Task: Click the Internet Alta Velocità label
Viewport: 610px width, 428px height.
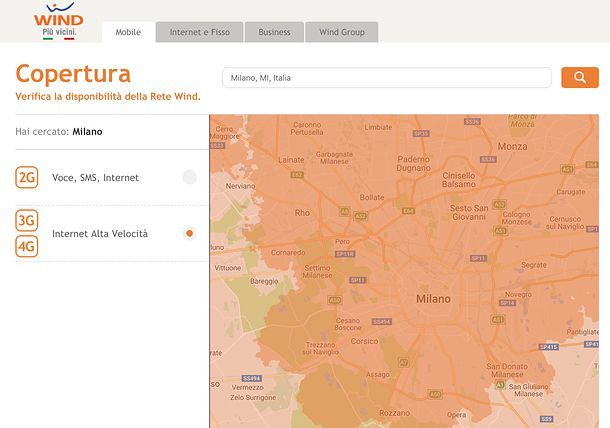Action: pos(100,233)
